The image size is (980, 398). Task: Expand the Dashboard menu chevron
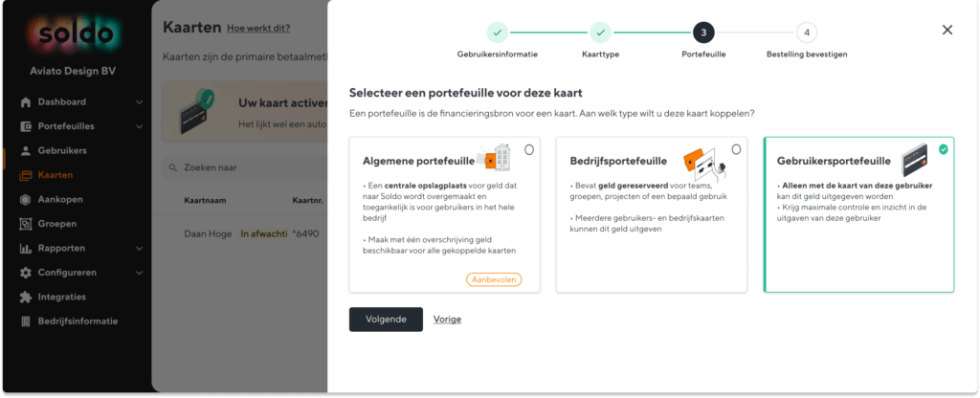click(x=140, y=102)
